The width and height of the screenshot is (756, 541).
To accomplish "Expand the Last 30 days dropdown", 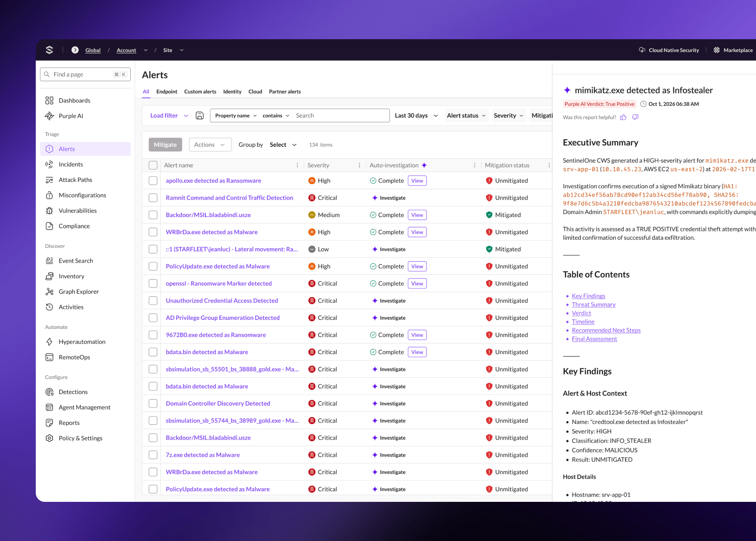I will (416, 116).
